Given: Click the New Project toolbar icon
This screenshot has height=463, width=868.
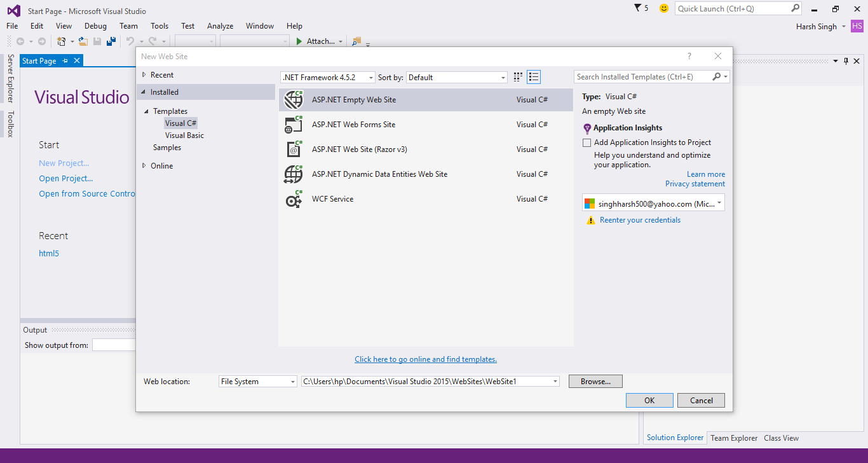Looking at the screenshot, I should 62,41.
